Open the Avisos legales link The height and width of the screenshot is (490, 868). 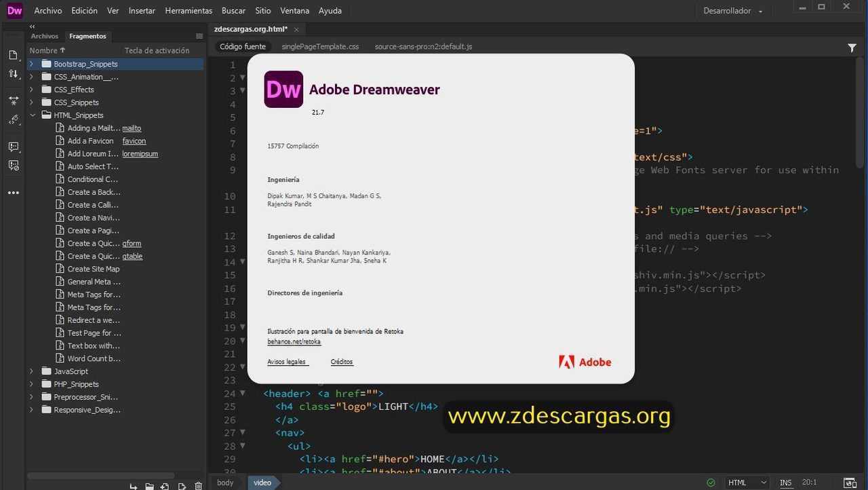pyautogui.click(x=287, y=362)
